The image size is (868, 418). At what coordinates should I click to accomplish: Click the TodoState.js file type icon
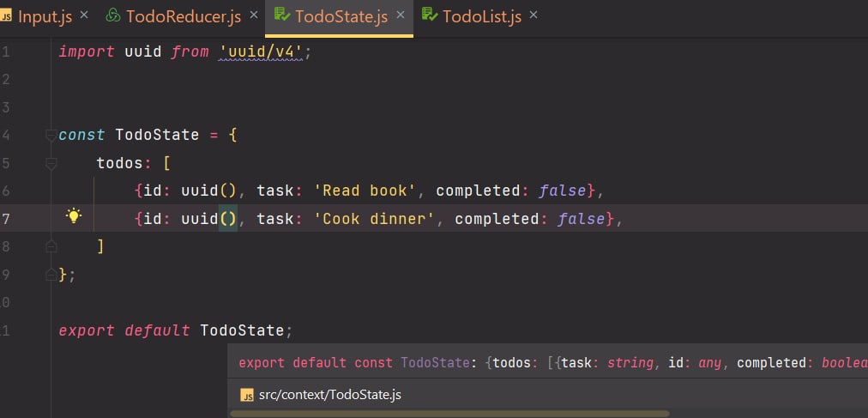[282, 15]
